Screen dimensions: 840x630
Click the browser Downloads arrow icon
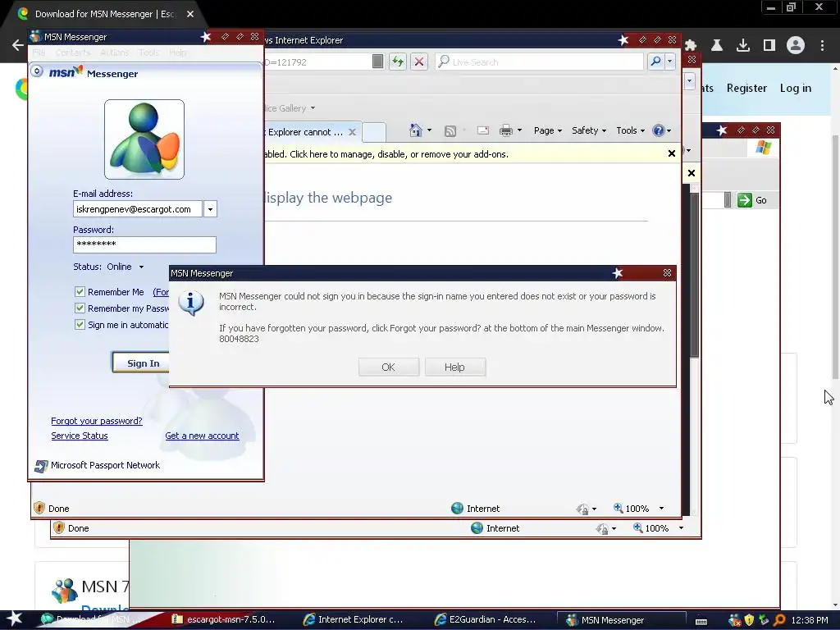pyautogui.click(x=742, y=46)
